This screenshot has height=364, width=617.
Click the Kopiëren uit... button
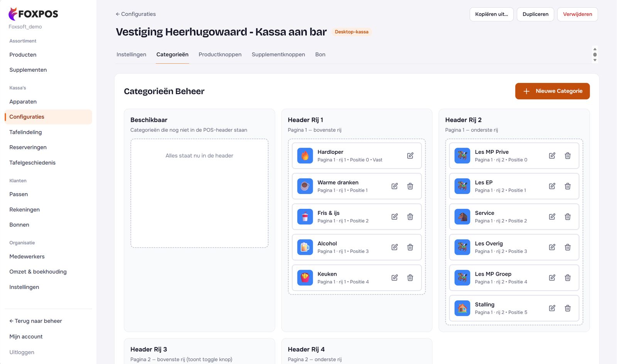[x=492, y=14]
